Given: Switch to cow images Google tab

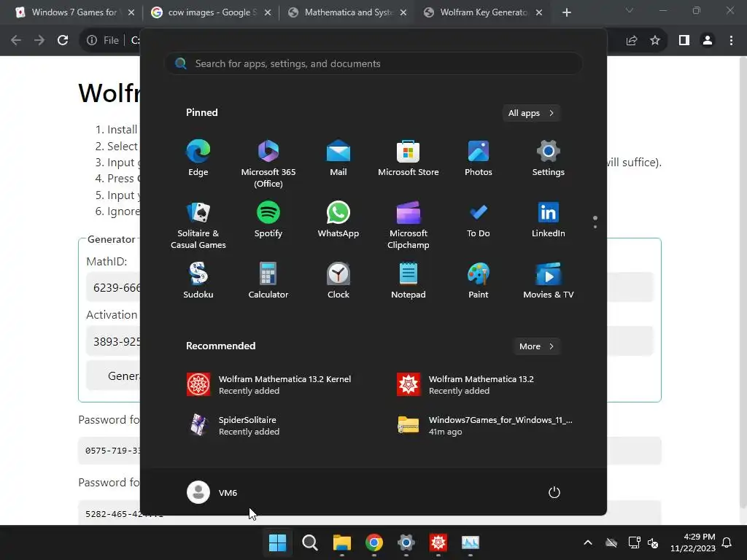Looking at the screenshot, I should [212, 12].
